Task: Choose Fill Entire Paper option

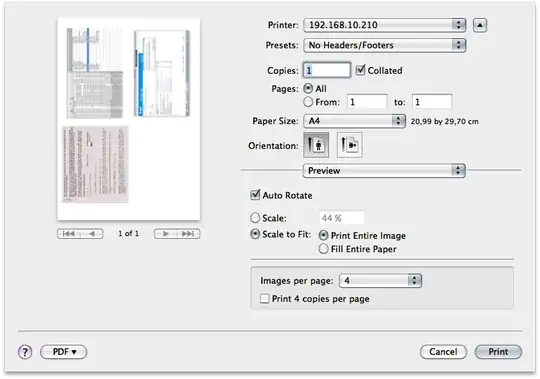Action: [x=323, y=249]
